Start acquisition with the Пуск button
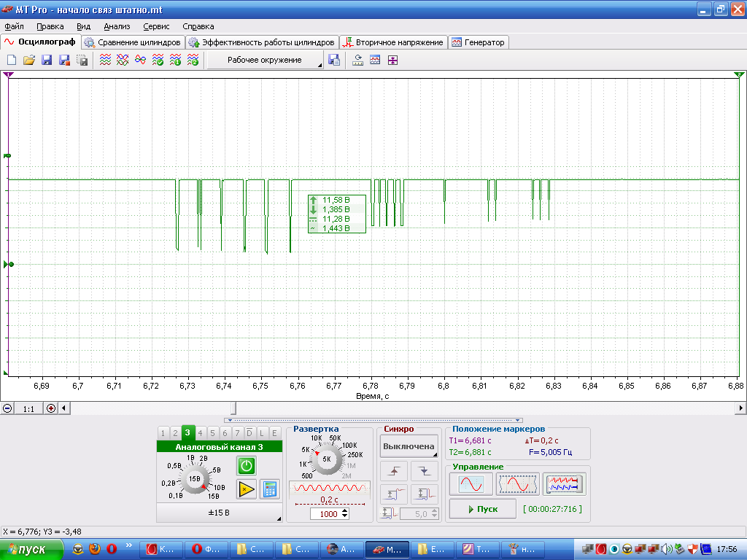The width and height of the screenshot is (747, 560). [483, 509]
